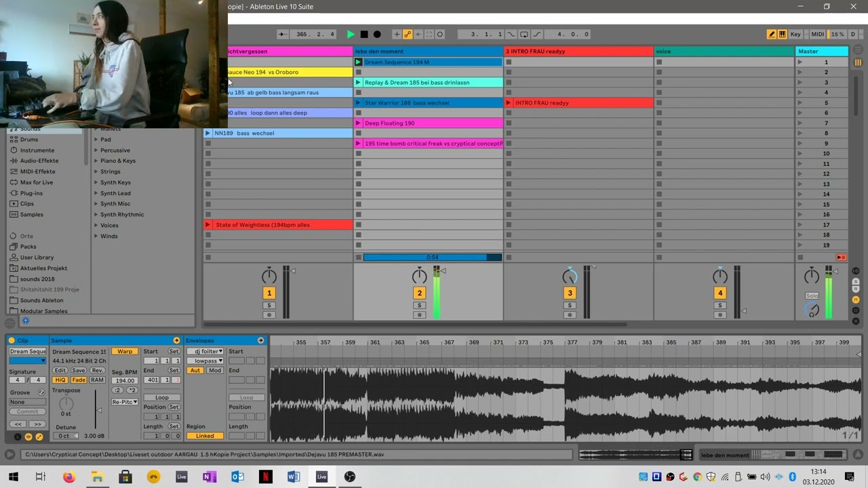Click the transport Stop button
The image size is (868, 488).
364,34
